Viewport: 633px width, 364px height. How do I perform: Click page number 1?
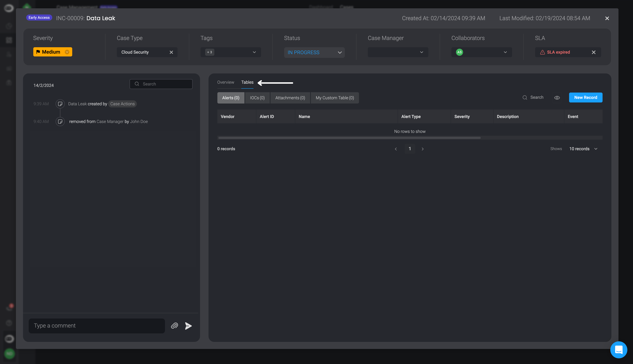tap(410, 149)
